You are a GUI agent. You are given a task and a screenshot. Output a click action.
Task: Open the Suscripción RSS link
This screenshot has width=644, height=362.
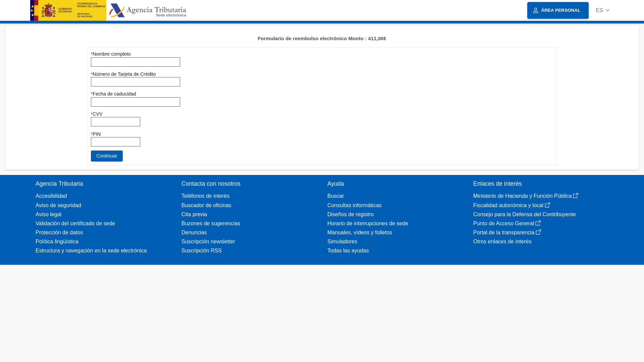coord(202,250)
